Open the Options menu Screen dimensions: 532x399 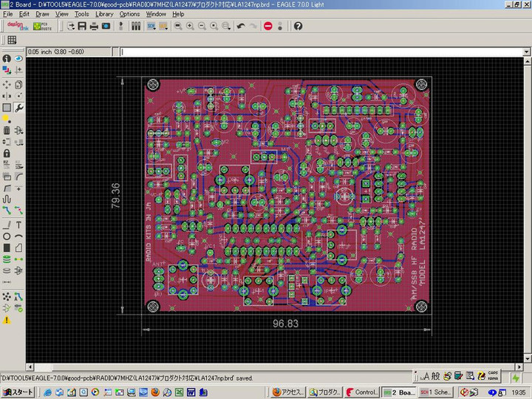pyautogui.click(x=129, y=14)
